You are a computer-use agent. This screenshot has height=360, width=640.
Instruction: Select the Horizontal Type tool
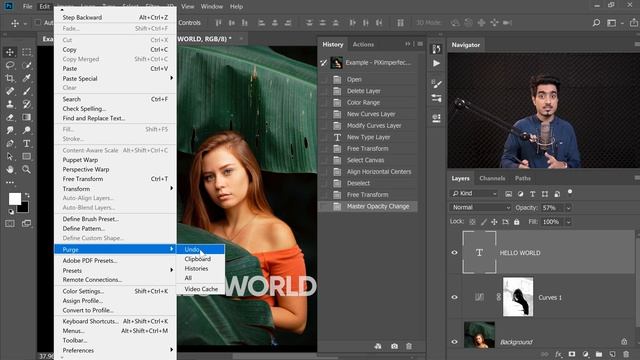(27, 143)
